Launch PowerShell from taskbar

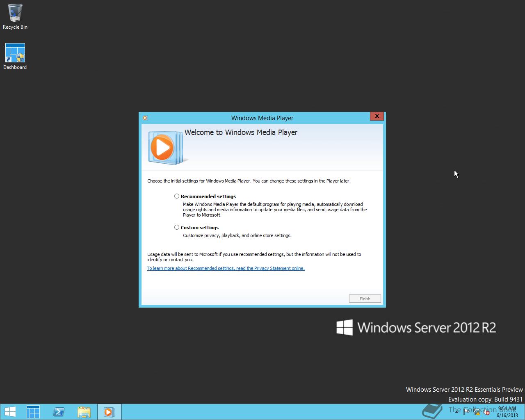tap(59, 412)
